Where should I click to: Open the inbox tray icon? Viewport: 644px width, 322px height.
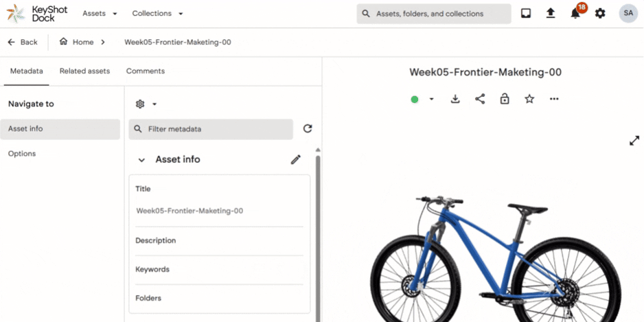pyautogui.click(x=526, y=14)
